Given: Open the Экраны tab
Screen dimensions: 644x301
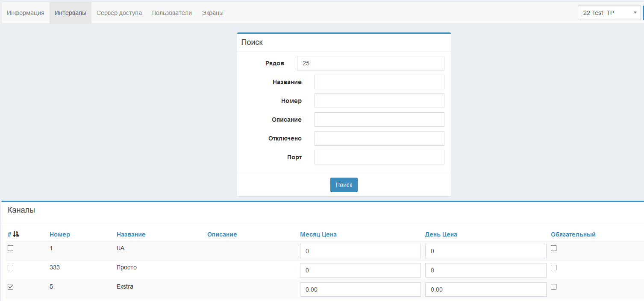Looking at the screenshot, I should pyautogui.click(x=212, y=13).
